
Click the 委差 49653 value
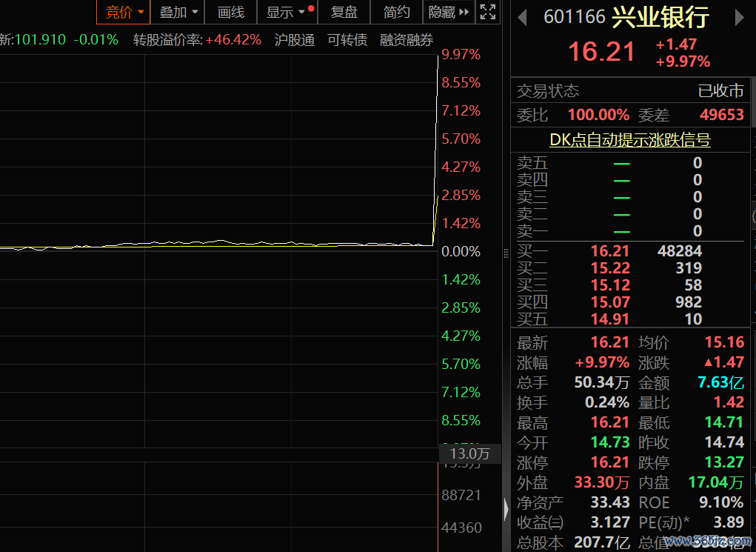click(x=722, y=115)
